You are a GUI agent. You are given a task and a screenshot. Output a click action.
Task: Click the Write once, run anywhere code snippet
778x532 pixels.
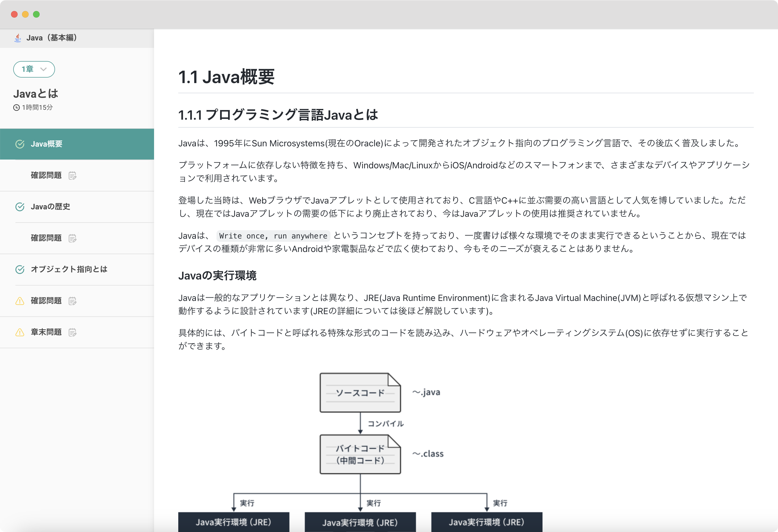click(273, 236)
